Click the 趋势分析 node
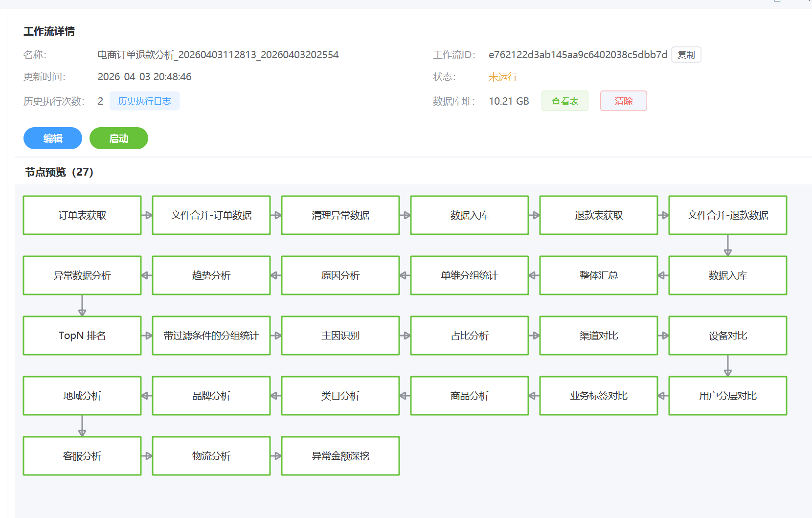This screenshot has width=812, height=518. (x=211, y=275)
